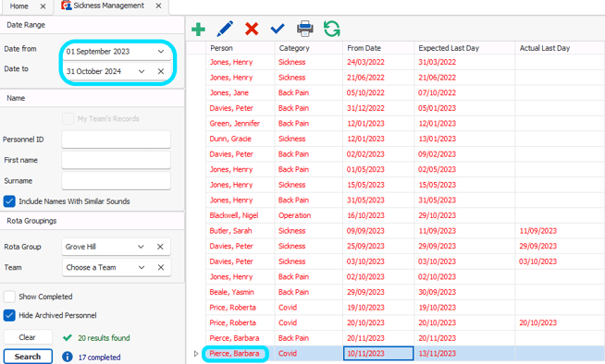The image size is (605, 364).
Task: Sort by Expected Last Day column header
Action: (464, 48)
